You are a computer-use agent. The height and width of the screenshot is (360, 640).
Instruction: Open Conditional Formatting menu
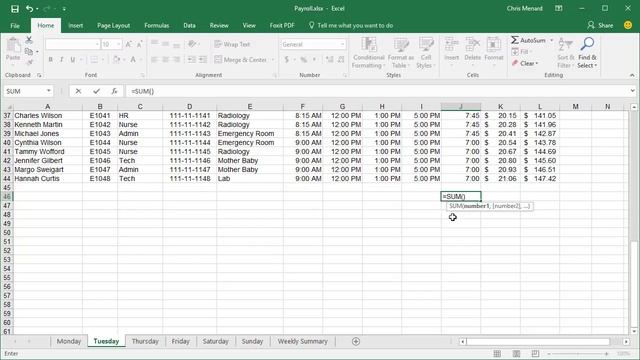(368, 53)
